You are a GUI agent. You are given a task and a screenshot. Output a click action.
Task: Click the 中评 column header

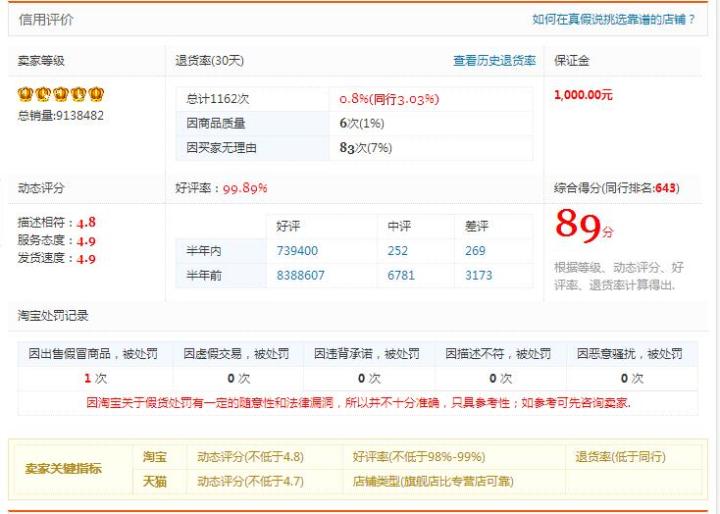click(399, 226)
